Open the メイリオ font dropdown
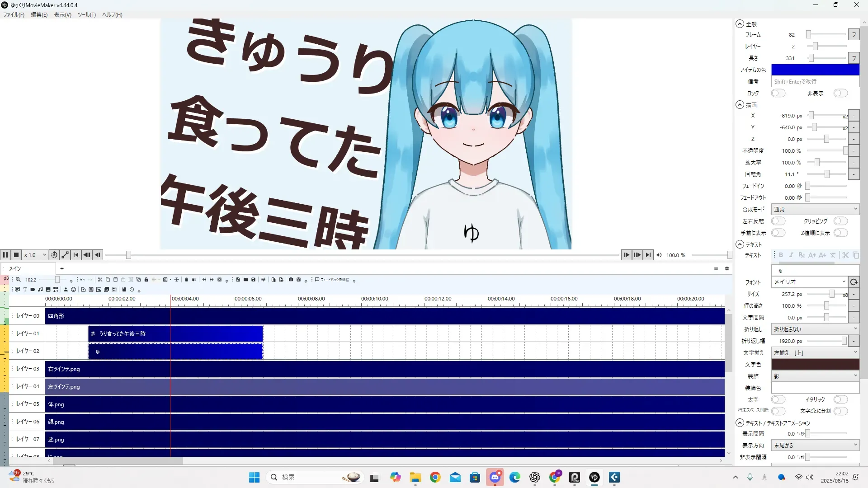The width and height of the screenshot is (868, 488). [809, 282]
